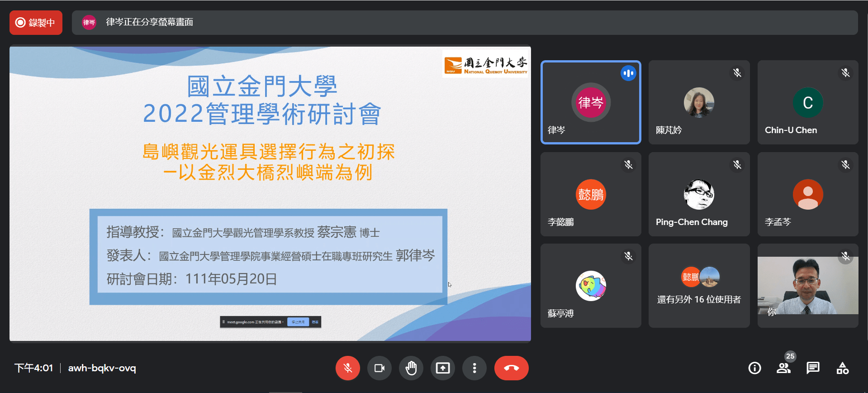Click the muted mic icon on 陳芃妗's tile

(x=737, y=73)
